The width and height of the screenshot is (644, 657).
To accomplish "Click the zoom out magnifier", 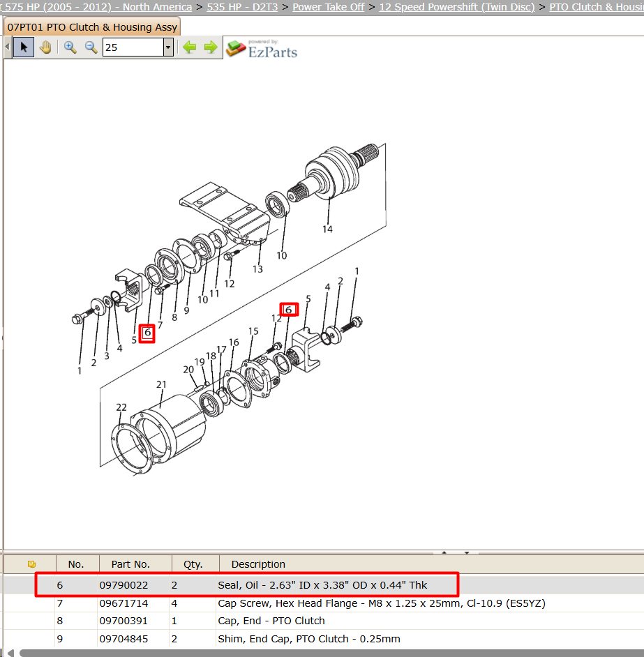I will point(91,47).
